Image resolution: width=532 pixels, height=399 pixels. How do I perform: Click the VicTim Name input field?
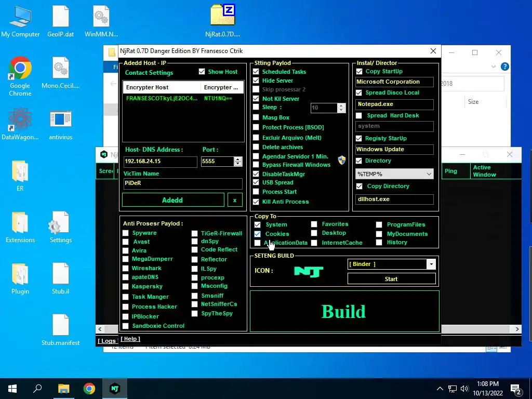tap(183, 183)
